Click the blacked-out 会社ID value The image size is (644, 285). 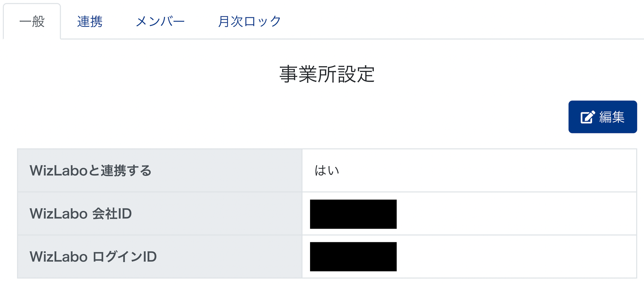[353, 214]
